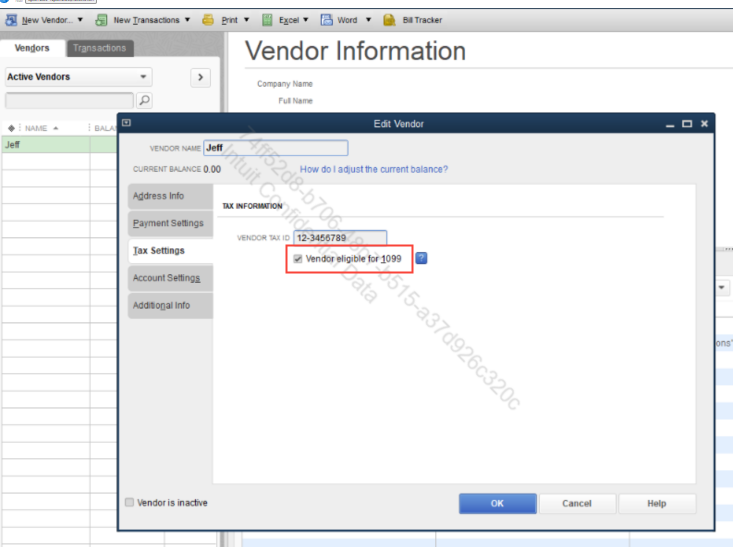
Task: Expand the New Transactions dropdown arrow
Action: pos(187,20)
